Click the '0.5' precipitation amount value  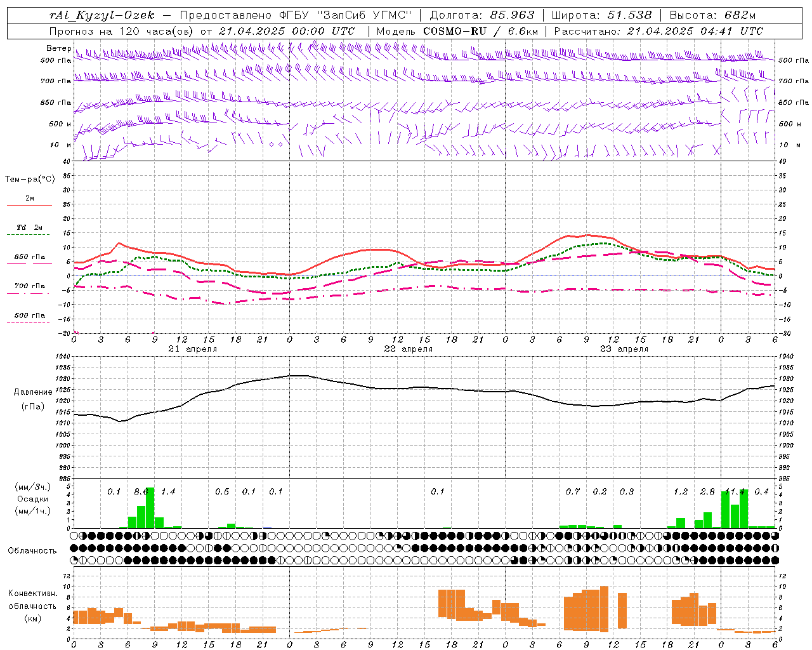222,491
